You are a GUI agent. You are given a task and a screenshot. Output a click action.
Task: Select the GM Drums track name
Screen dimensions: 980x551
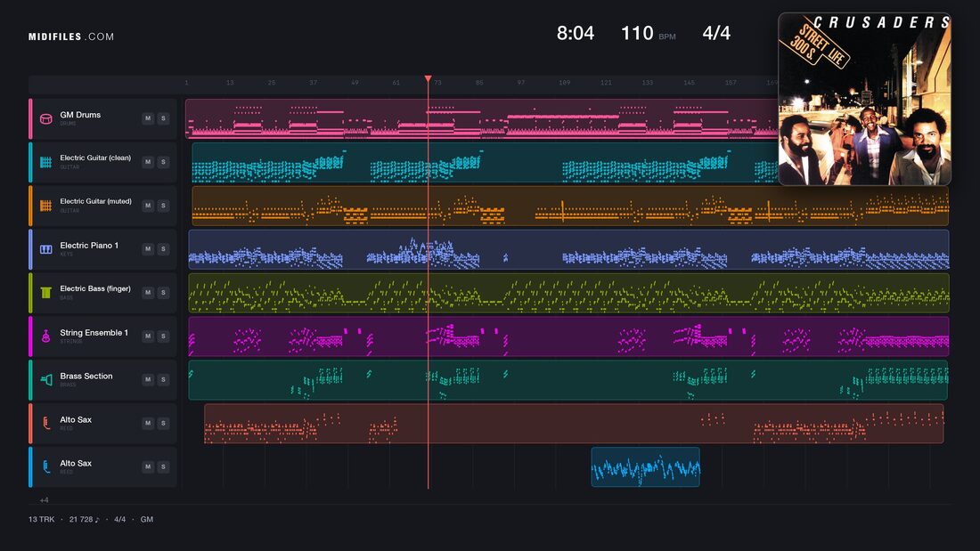(x=80, y=115)
